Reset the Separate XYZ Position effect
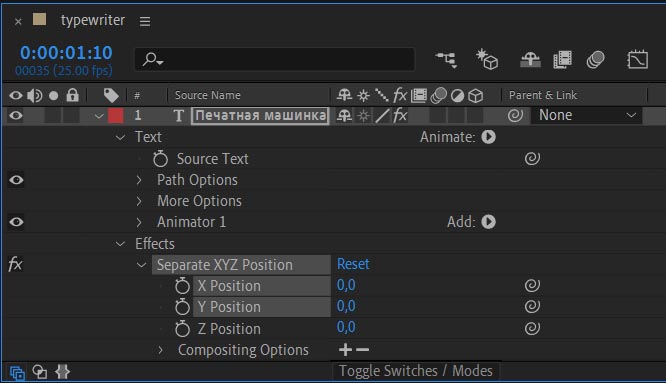The height and width of the screenshot is (383, 666). point(353,264)
